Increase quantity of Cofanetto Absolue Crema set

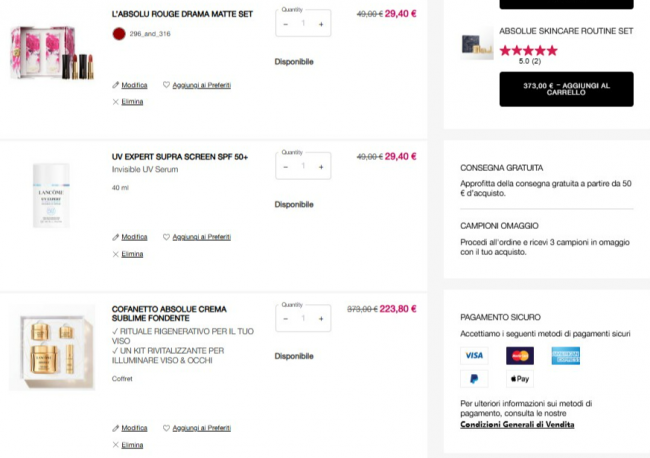(321, 319)
